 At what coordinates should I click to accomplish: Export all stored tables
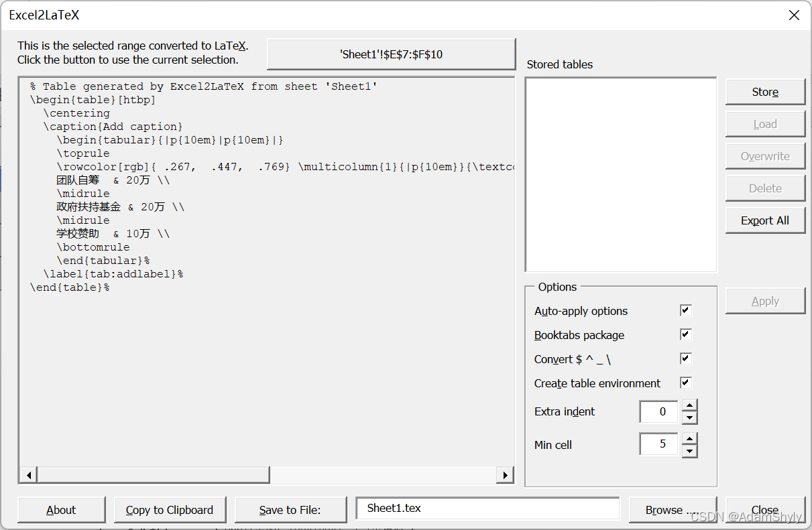point(765,220)
